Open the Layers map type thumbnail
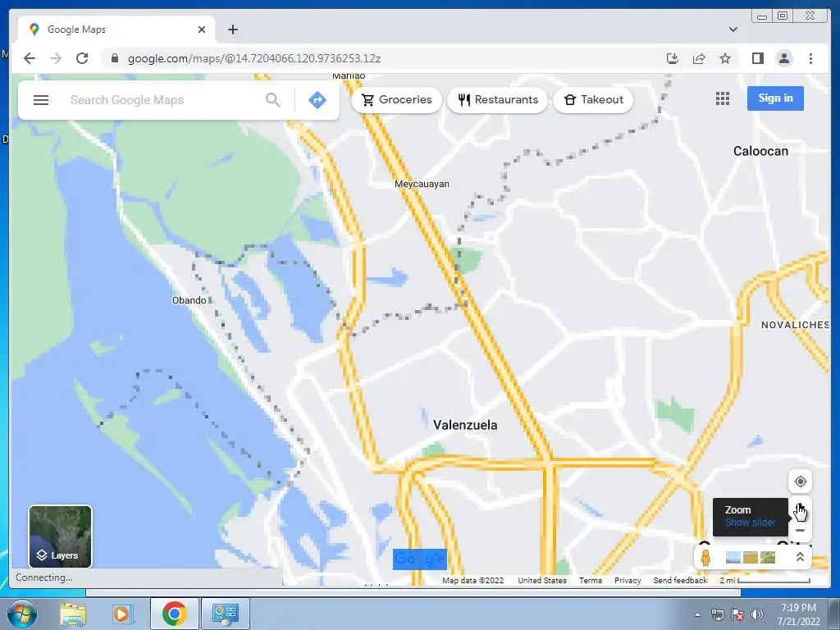Viewport: 840px width, 630px height. [60, 536]
